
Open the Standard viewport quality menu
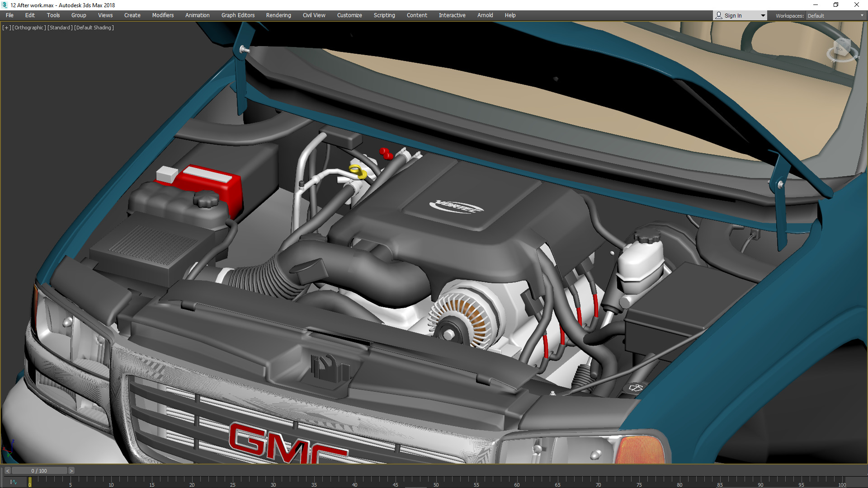point(60,28)
